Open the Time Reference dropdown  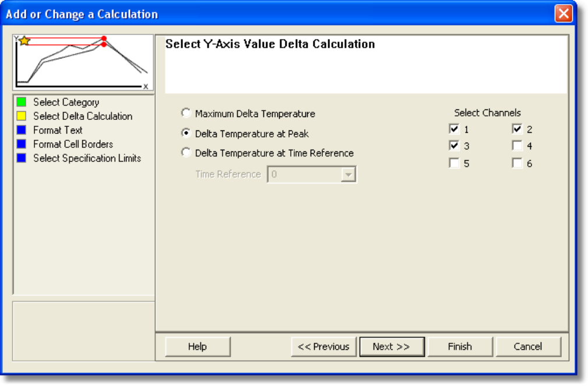tap(348, 174)
